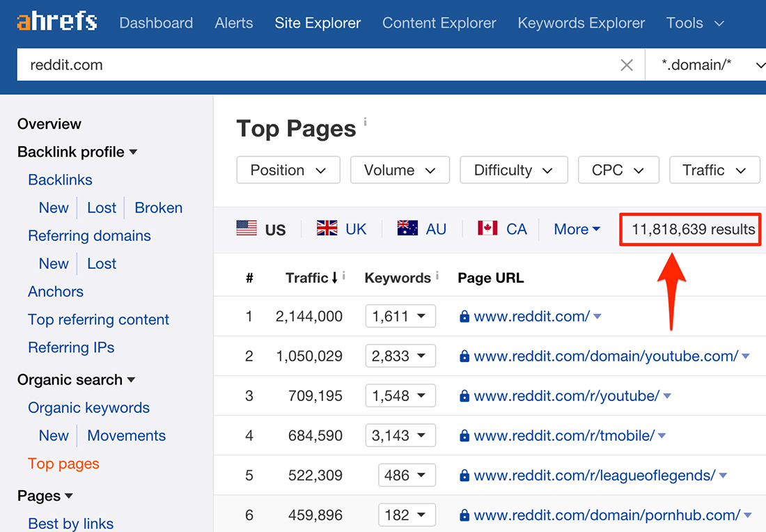Viewport: 766px width, 532px height.
Task: Expand the 182 keywords dropdown
Action: point(407,515)
